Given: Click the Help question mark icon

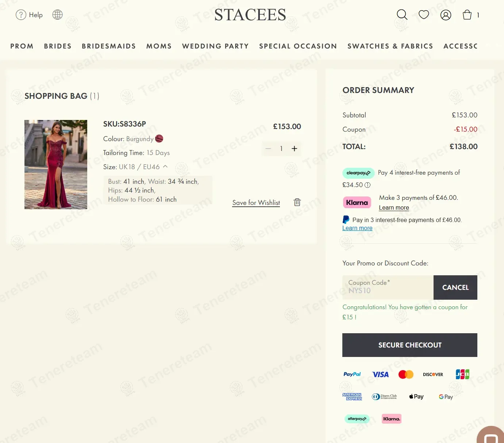Looking at the screenshot, I should pos(21,15).
